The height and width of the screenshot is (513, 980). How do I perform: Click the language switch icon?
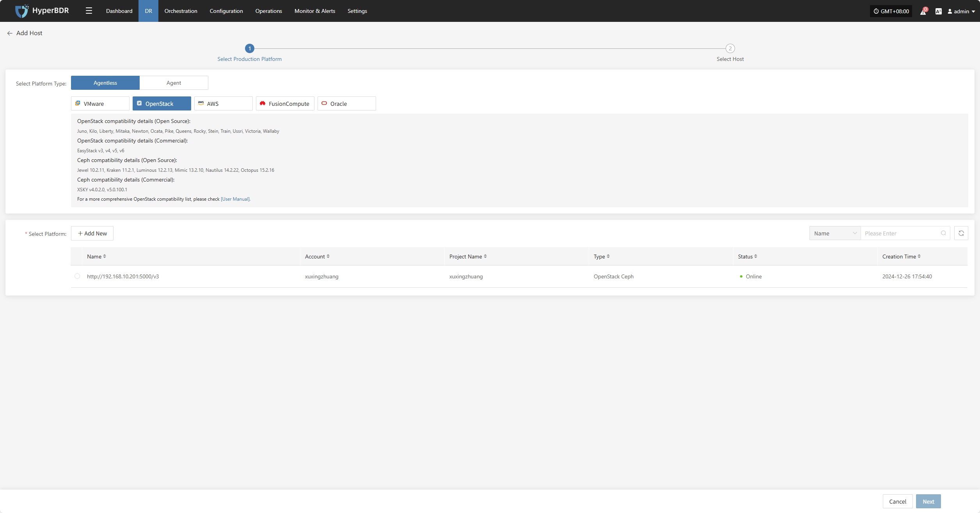(939, 11)
